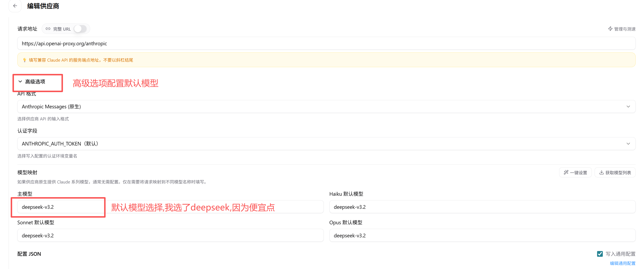
Task: Open the 认证字段 dropdown
Action: (x=326, y=144)
